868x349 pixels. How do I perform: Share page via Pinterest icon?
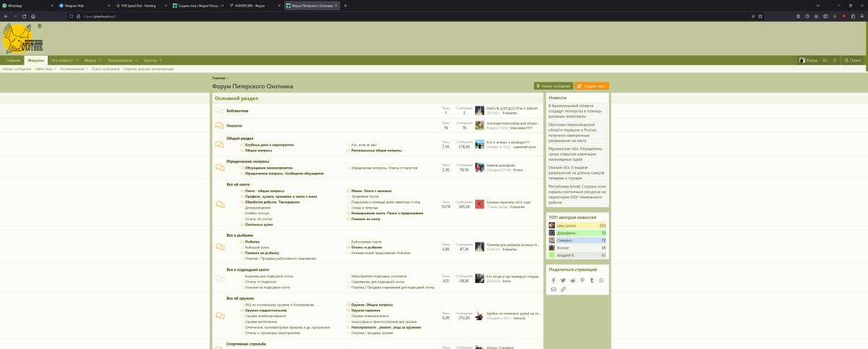pyautogui.click(x=582, y=280)
